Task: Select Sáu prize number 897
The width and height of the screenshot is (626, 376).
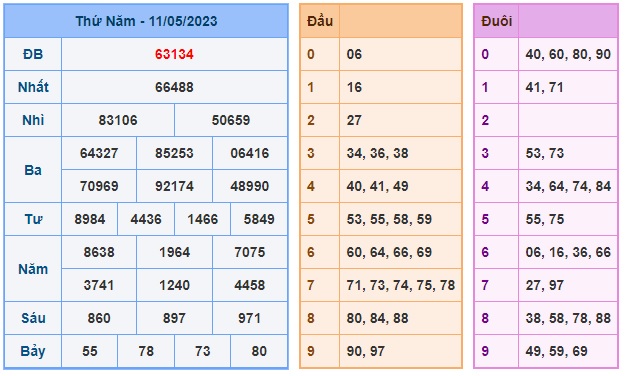Action: [174, 319]
